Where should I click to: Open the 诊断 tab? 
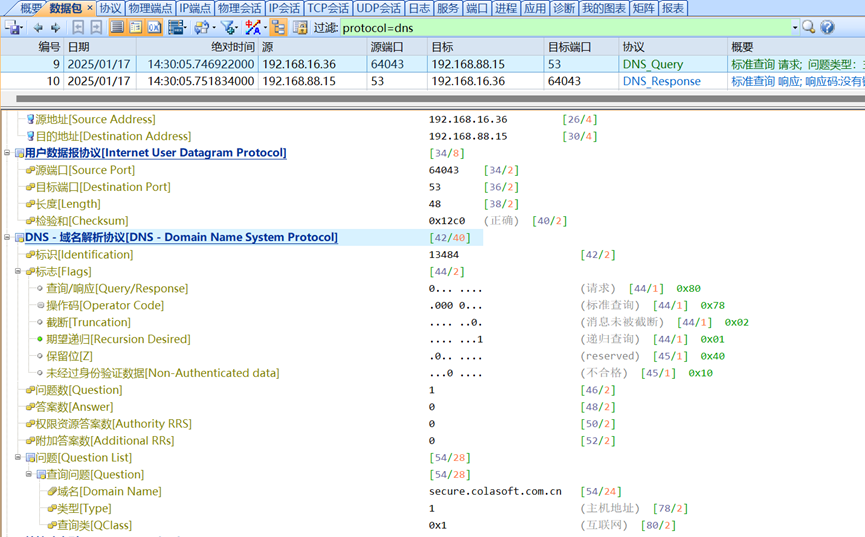564,8
